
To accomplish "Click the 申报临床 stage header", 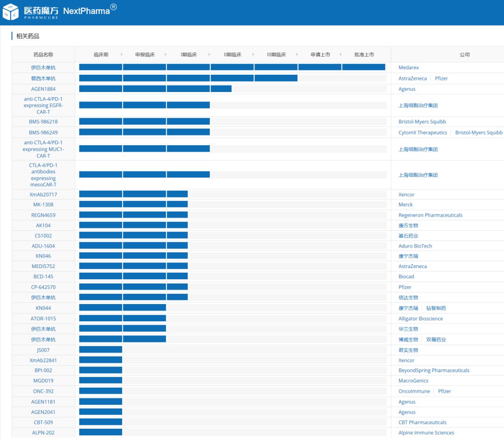I will [145, 55].
